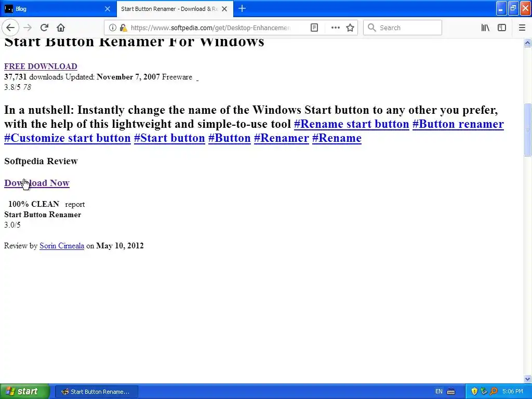Click in the Search box

[x=403, y=28]
